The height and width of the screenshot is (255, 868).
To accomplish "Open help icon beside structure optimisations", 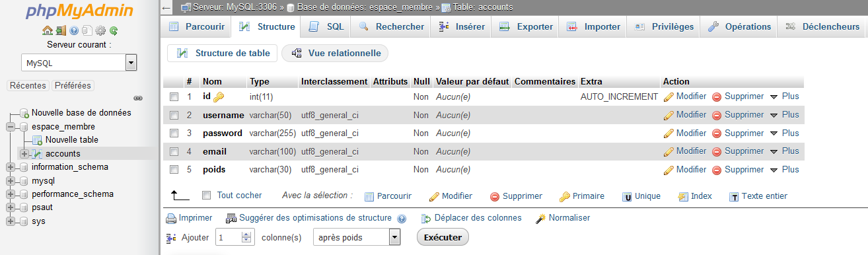I will (402, 218).
